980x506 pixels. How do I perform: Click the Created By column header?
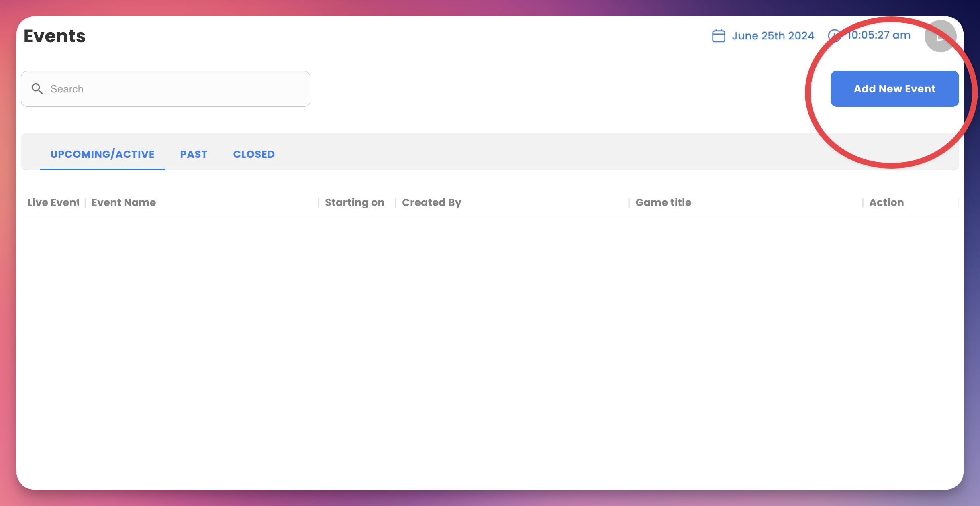click(x=432, y=202)
